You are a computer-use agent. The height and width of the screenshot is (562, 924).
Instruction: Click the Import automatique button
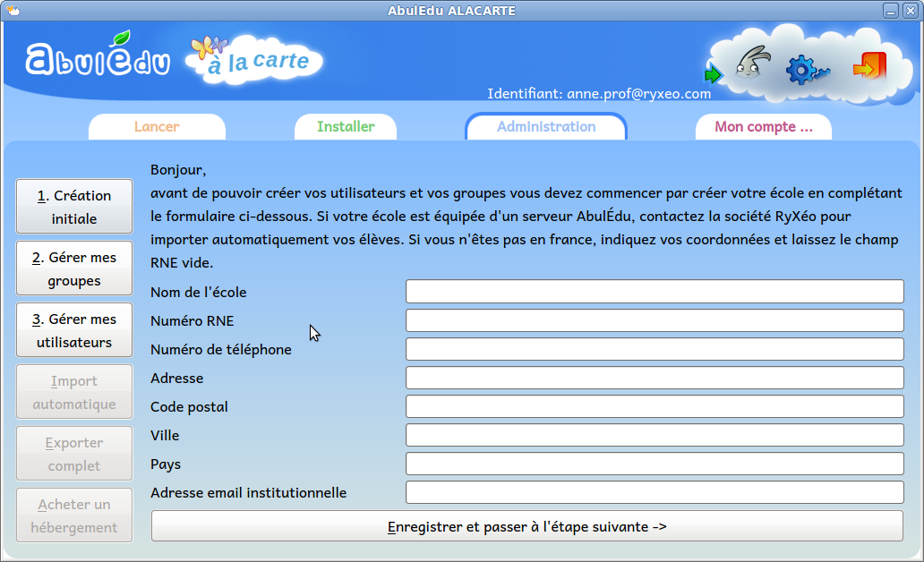[74, 392]
